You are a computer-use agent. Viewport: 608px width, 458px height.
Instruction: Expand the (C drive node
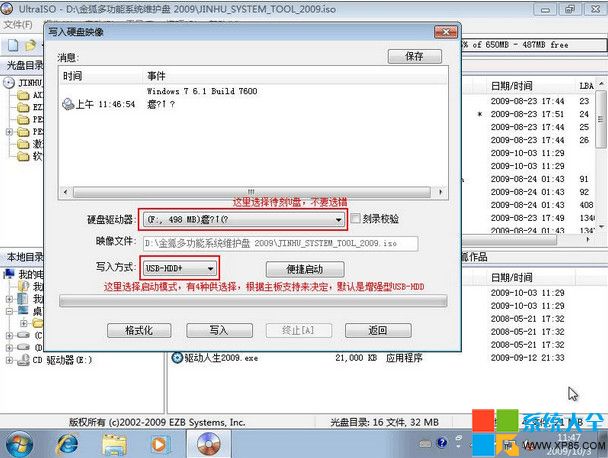coord(9,335)
